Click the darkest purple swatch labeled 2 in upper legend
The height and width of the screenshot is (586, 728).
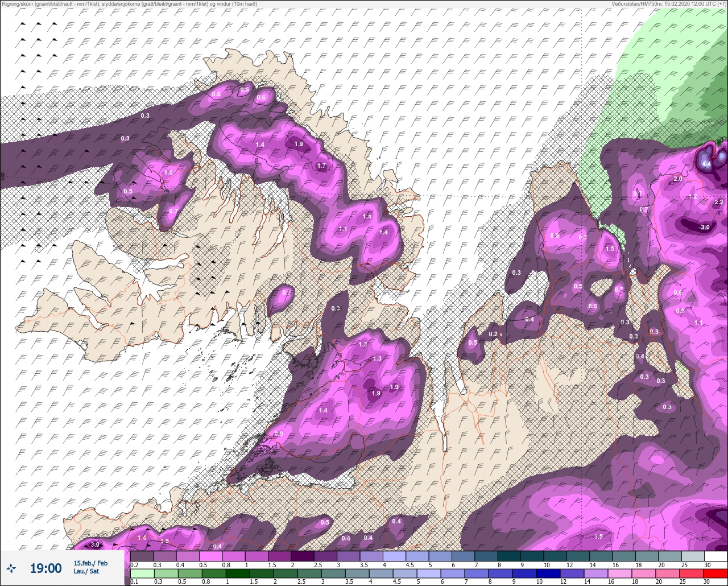click(303, 556)
